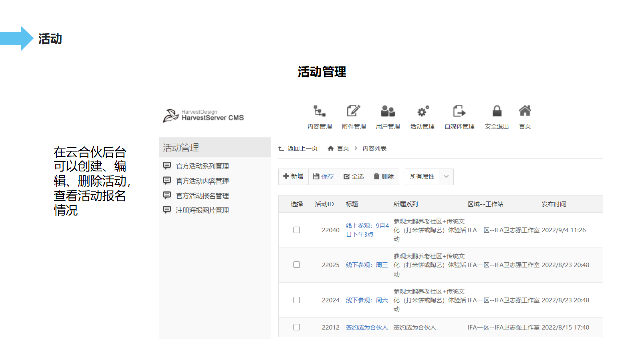The height and width of the screenshot is (362, 644).
Task: Click 返回上一页 breadcrumb text
Action: pos(303,148)
